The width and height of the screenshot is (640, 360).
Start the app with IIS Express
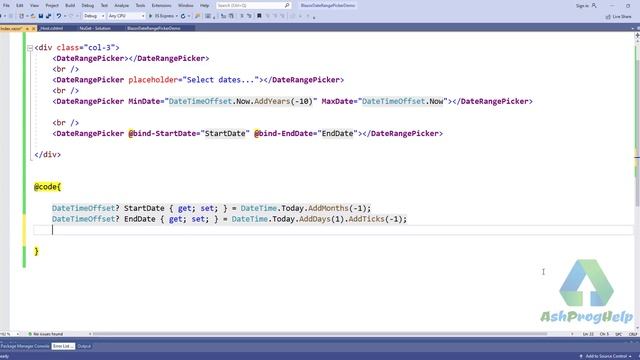pos(161,16)
